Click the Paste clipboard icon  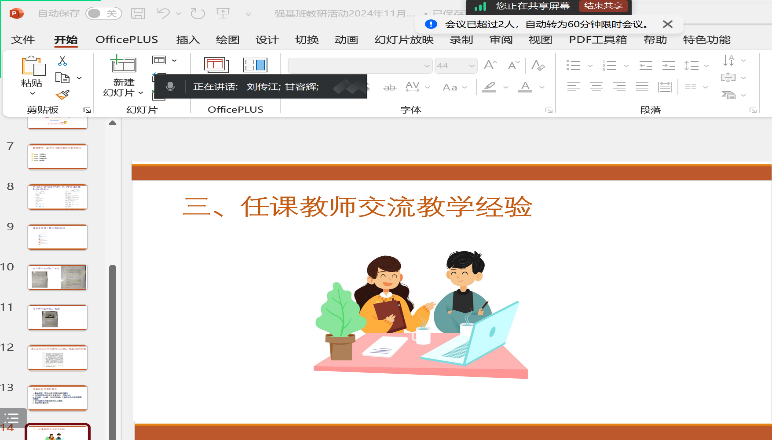(32, 67)
